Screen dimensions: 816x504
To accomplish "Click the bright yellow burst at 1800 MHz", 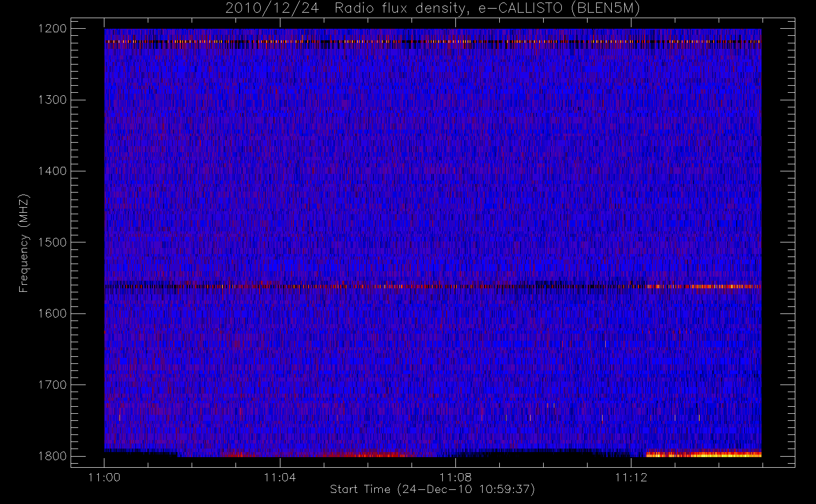I will pyautogui.click(x=704, y=454).
